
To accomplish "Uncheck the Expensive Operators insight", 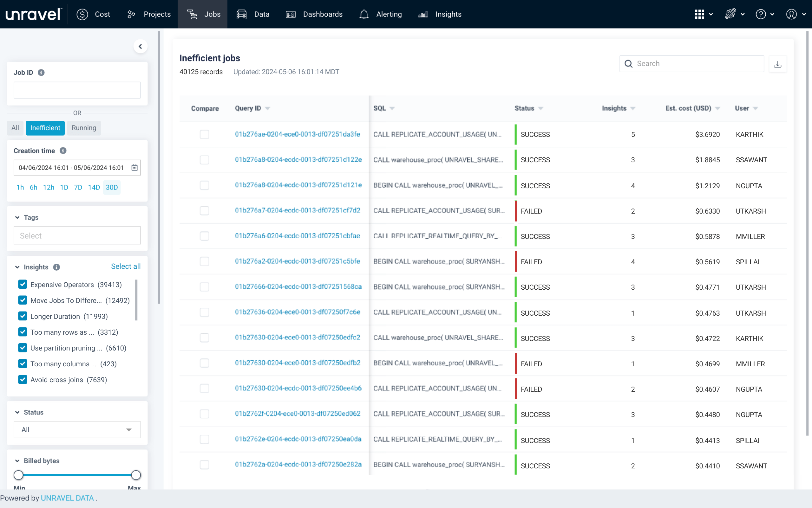I will coord(23,284).
